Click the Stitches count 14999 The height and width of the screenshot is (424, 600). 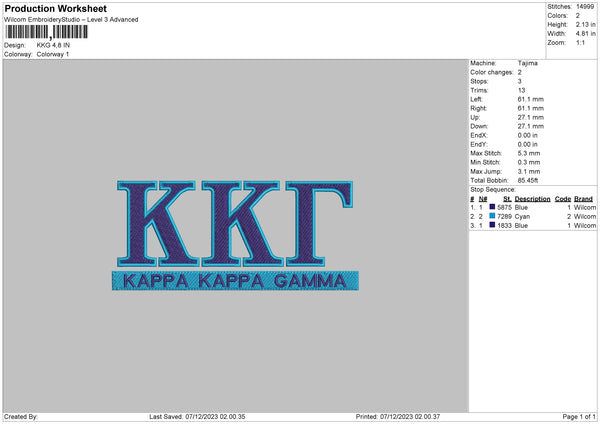click(x=584, y=7)
